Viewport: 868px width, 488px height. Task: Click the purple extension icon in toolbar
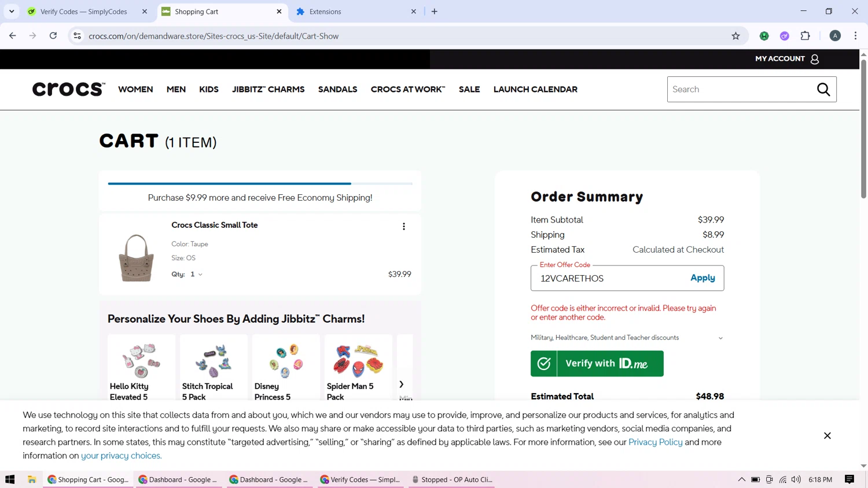pos(785,36)
